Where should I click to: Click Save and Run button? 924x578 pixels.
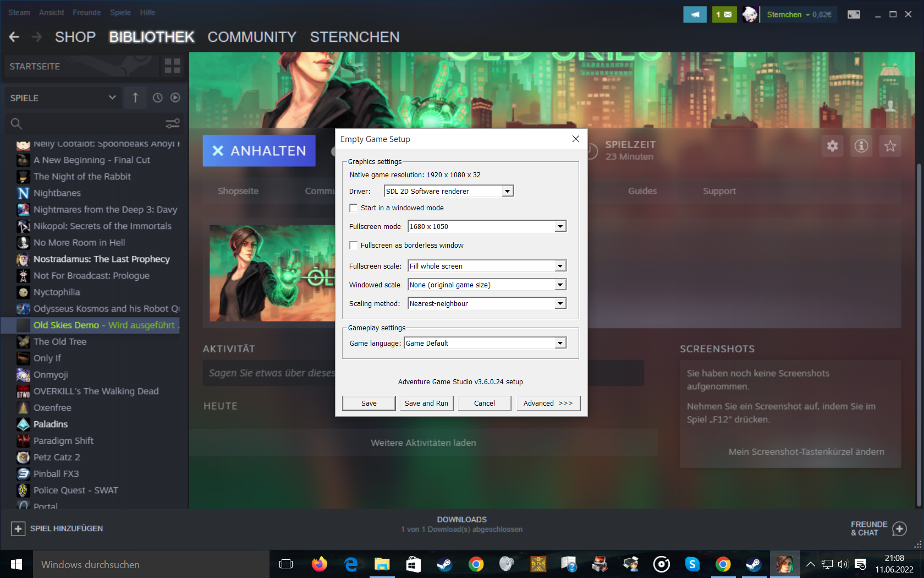pyautogui.click(x=426, y=403)
